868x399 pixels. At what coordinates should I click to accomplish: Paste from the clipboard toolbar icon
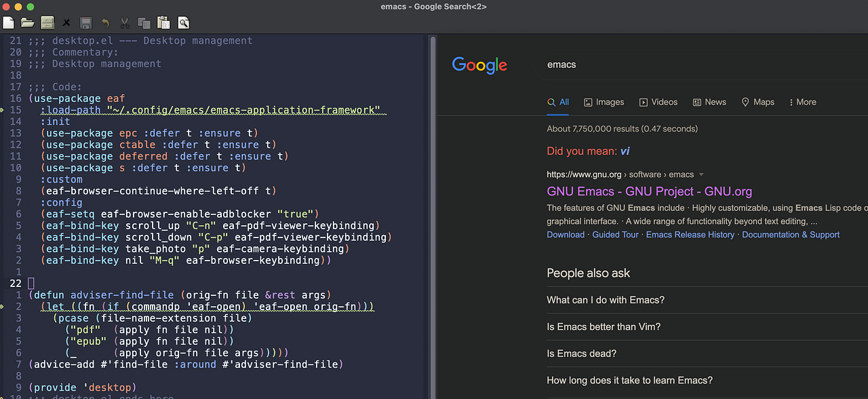[x=163, y=22]
